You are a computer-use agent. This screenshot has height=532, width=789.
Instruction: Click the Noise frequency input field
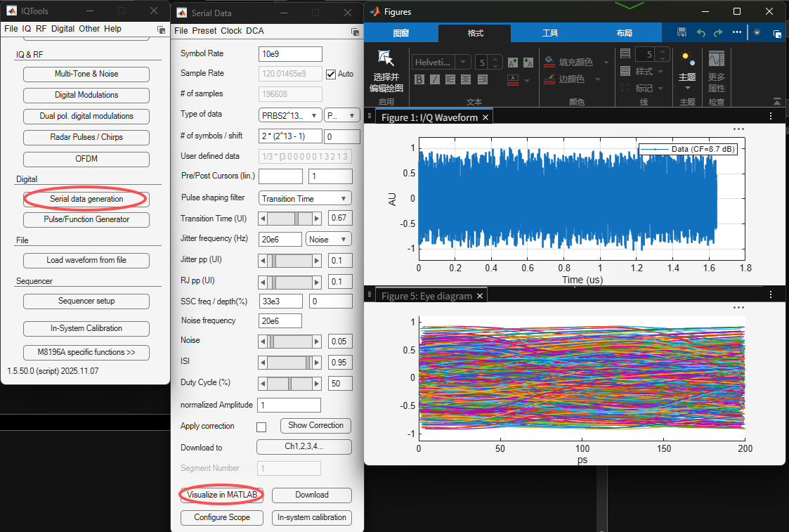[280, 321]
